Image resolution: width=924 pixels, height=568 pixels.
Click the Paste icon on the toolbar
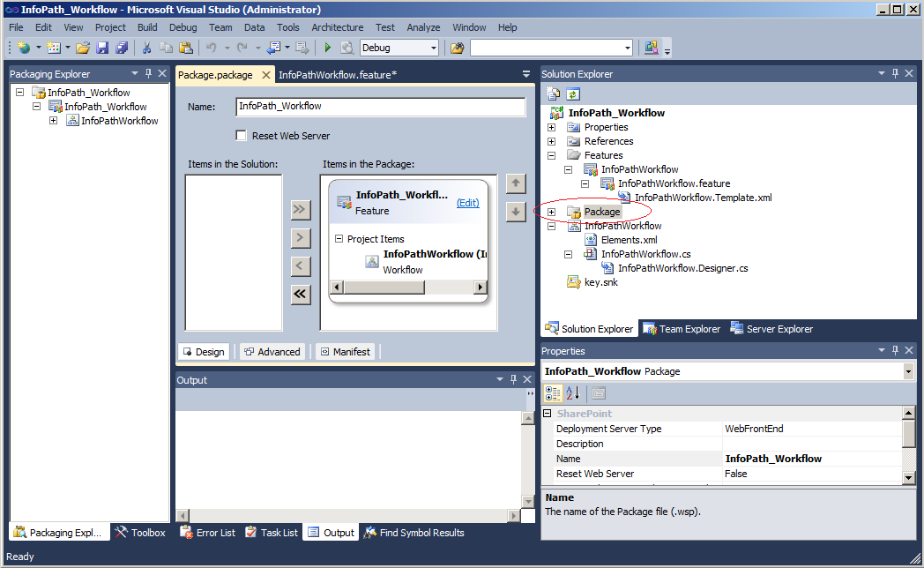pos(186,48)
